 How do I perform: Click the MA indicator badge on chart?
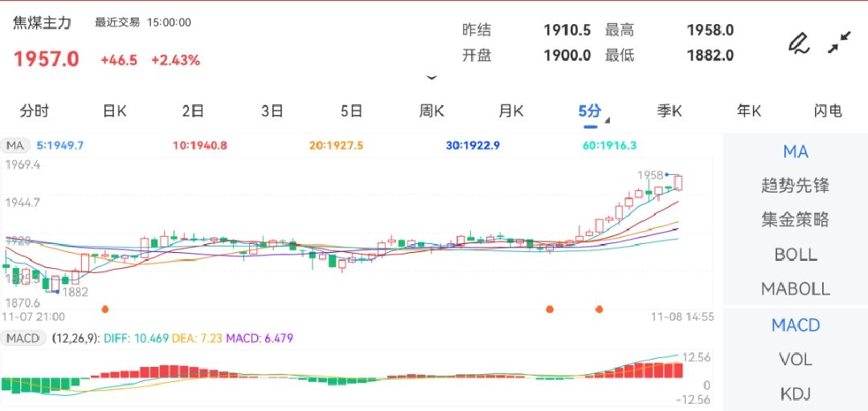tap(15, 146)
